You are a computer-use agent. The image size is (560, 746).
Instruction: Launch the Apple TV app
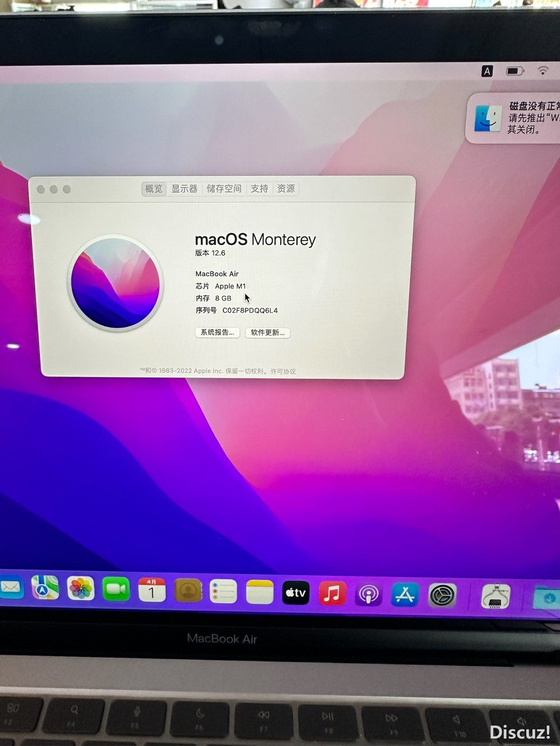[x=295, y=593]
